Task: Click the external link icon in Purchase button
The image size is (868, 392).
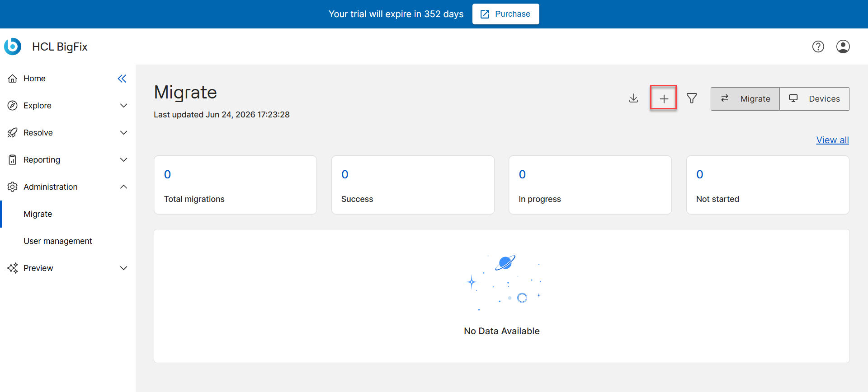Action: tap(485, 14)
